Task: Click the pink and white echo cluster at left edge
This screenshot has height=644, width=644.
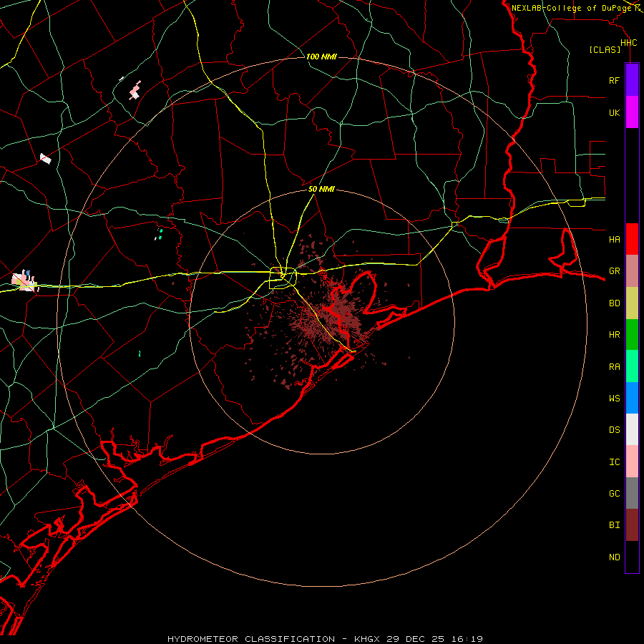Action: (x=25, y=281)
